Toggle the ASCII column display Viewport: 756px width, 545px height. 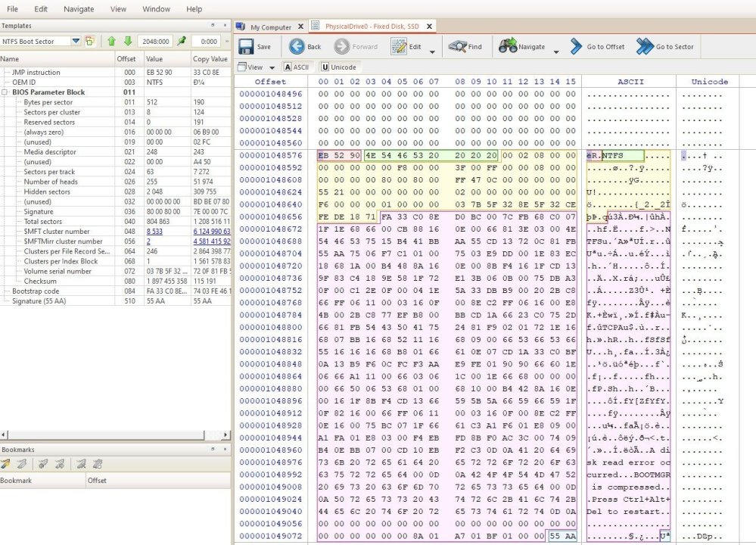[297, 67]
